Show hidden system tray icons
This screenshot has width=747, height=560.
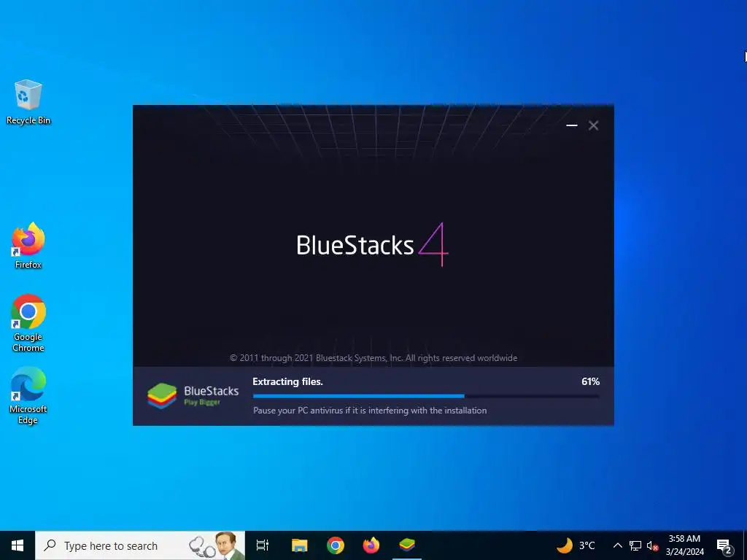tap(617, 545)
